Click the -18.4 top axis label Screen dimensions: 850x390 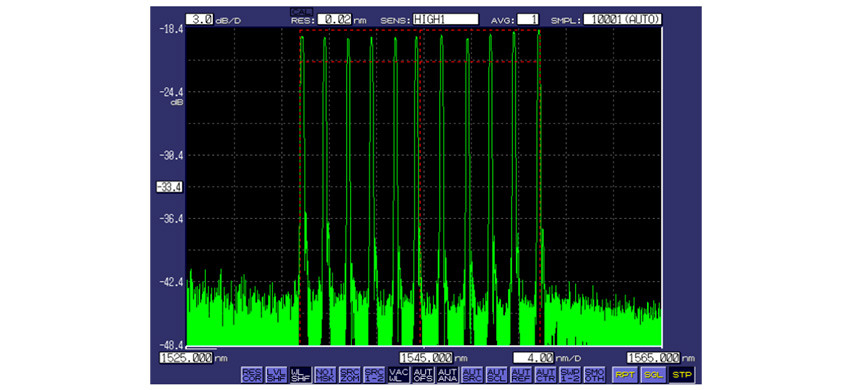click(172, 29)
